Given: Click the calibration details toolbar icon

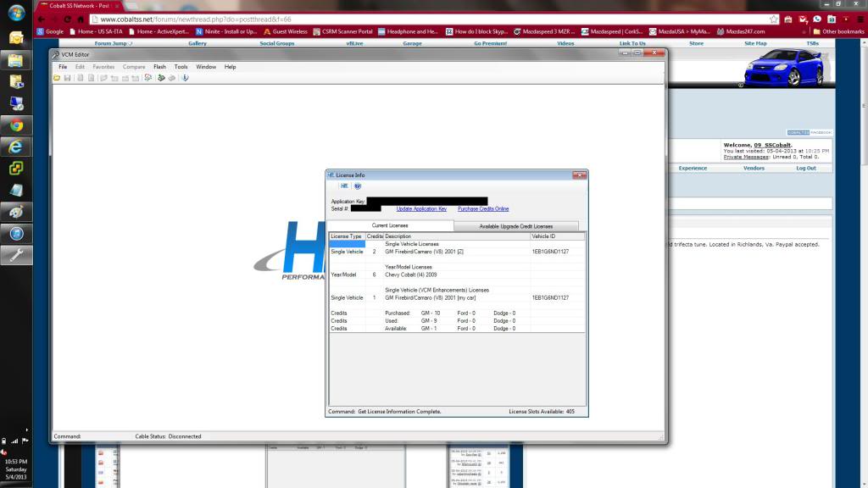Looking at the screenshot, I should pyautogui.click(x=147, y=78).
